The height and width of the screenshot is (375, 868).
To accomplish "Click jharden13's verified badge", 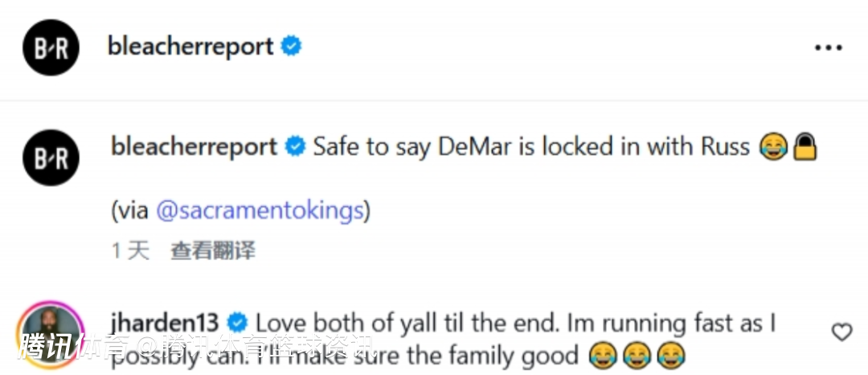I will click(236, 323).
